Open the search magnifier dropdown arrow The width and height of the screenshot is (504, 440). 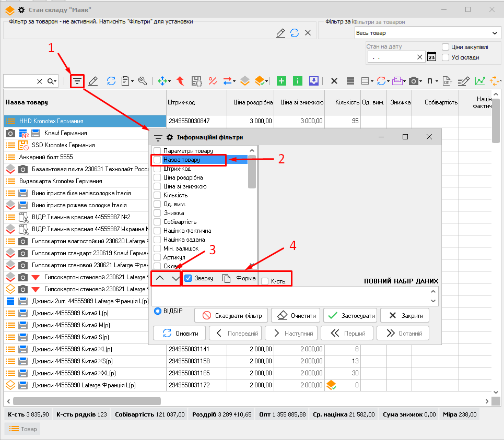(55, 81)
